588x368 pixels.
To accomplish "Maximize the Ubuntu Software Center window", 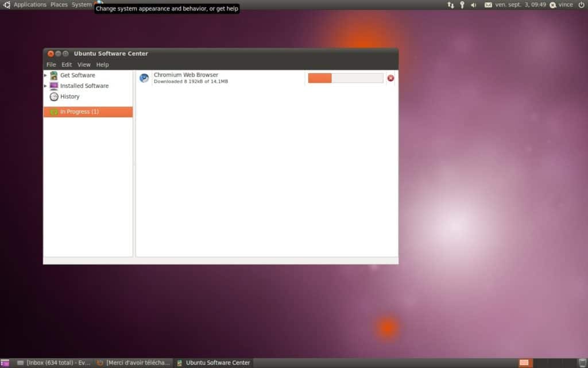I will click(x=65, y=53).
